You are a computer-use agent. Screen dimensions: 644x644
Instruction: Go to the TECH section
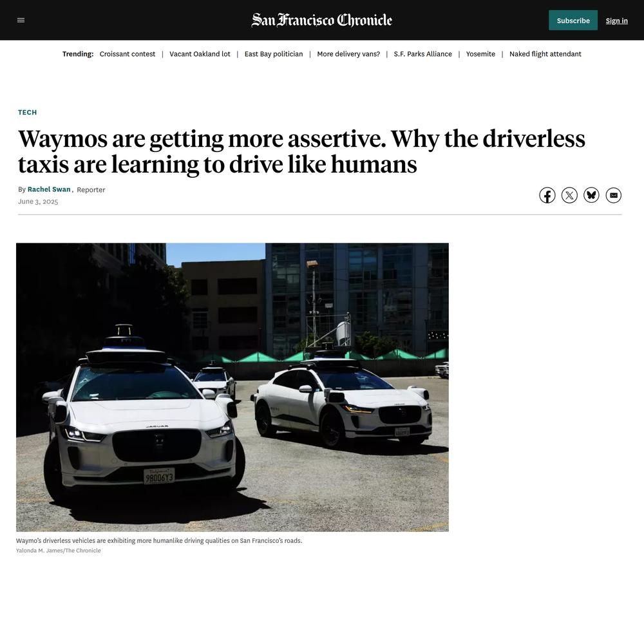click(28, 112)
